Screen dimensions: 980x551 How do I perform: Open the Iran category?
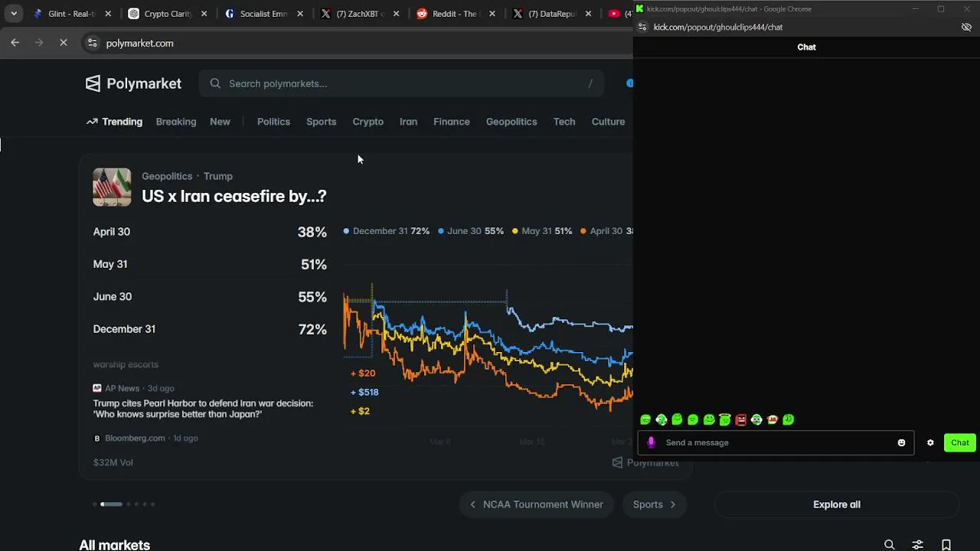tap(408, 122)
